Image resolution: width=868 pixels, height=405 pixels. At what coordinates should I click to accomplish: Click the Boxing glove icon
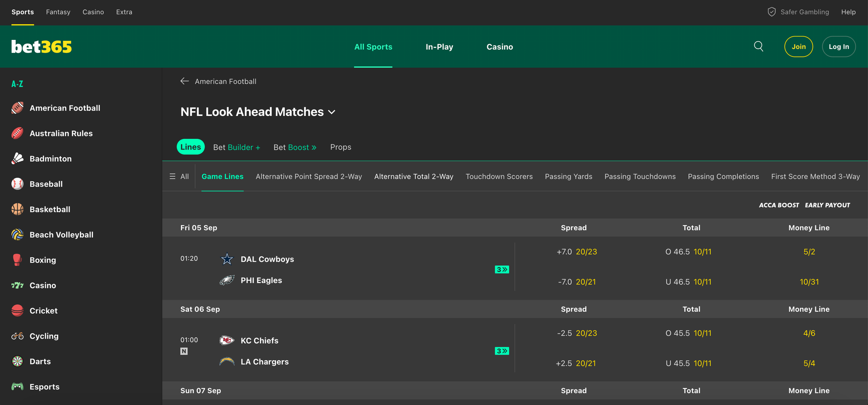click(x=17, y=260)
